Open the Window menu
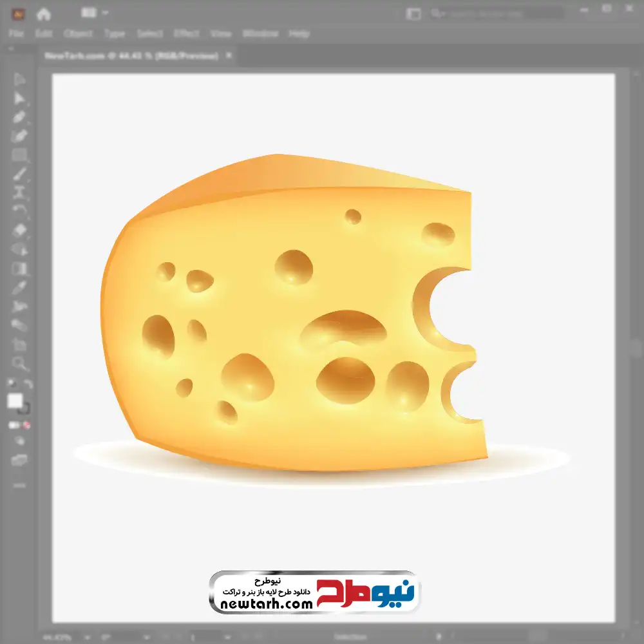This screenshot has width=644, height=644. (260, 33)
